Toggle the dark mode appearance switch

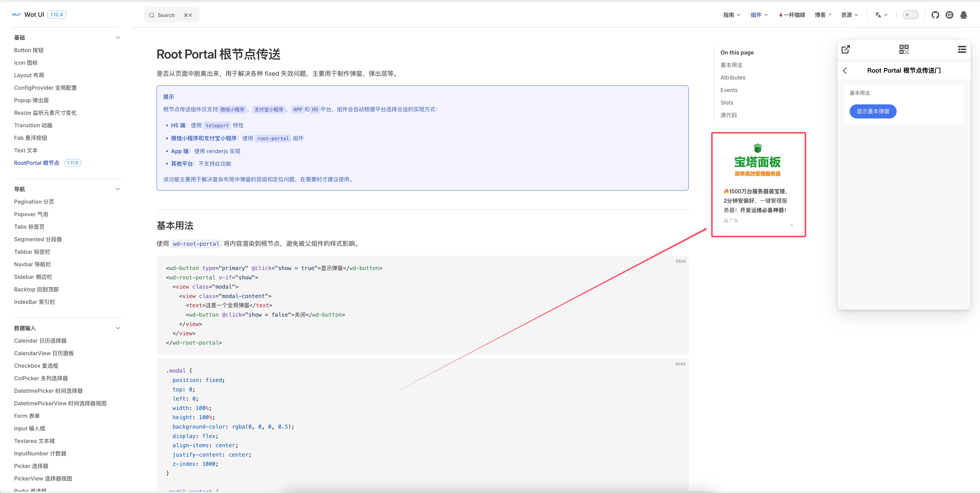pos(910,15)
